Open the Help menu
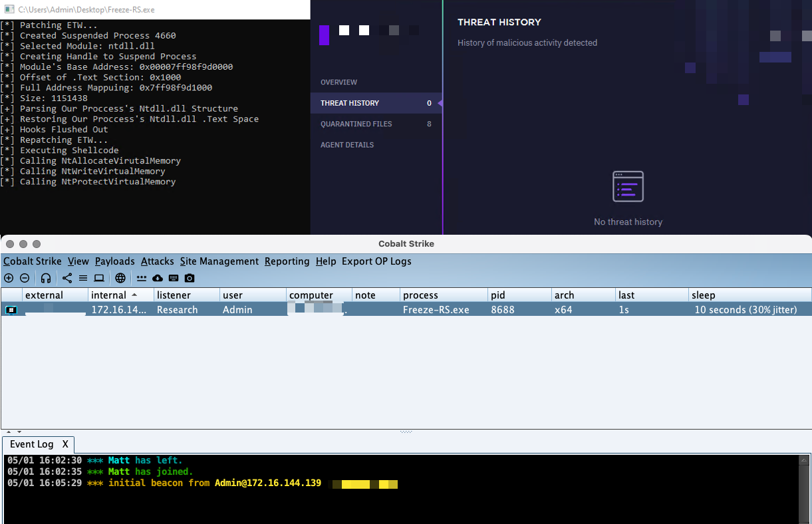This screenshot has width=812, height=524. (x=326, y=261)
